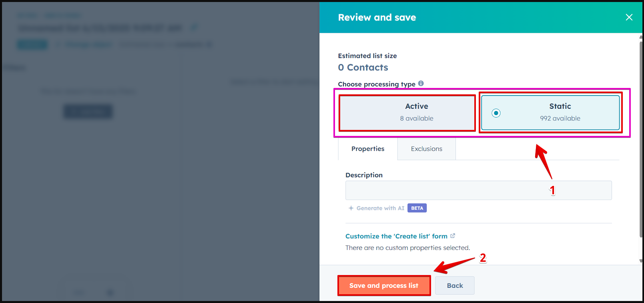Focus the Description text field
Screen dimensions: 644x303
pos(478,190)
